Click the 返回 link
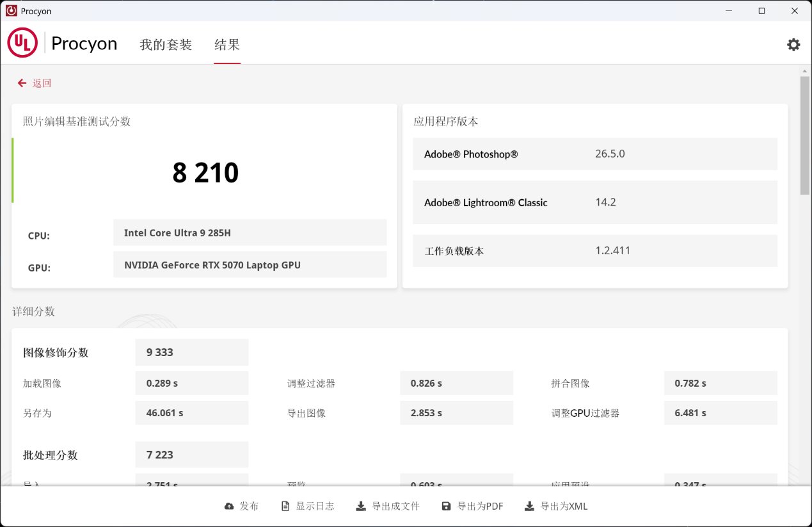812x527 pixels. coord(40,83)
